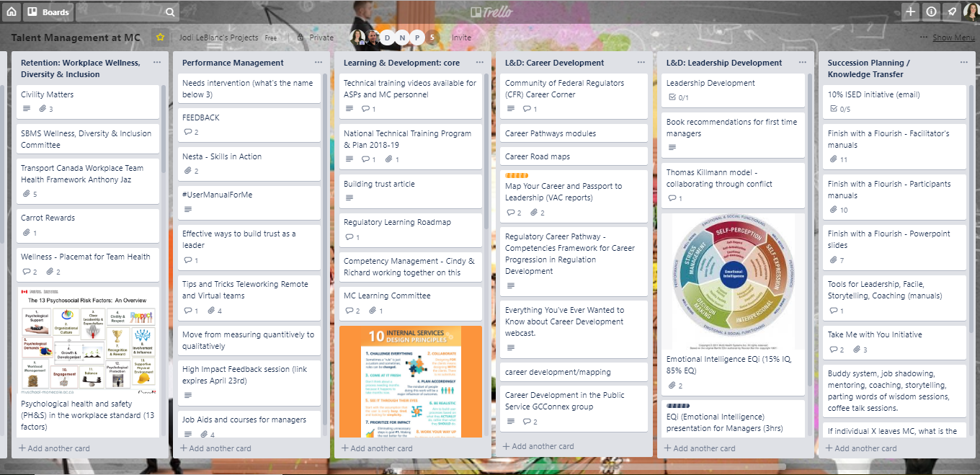980x475 pixels.
Task: Click checklist 0/5 badge on 10% ISED card
Action: pos(840,110)
